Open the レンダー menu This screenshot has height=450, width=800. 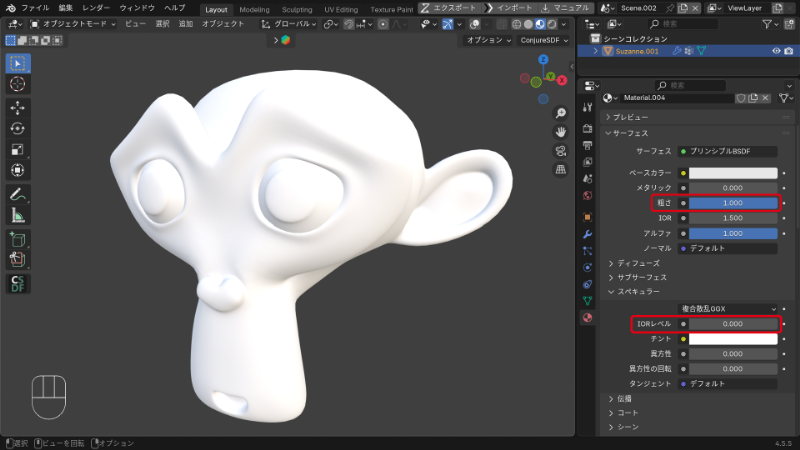click(x=96, y=7)
